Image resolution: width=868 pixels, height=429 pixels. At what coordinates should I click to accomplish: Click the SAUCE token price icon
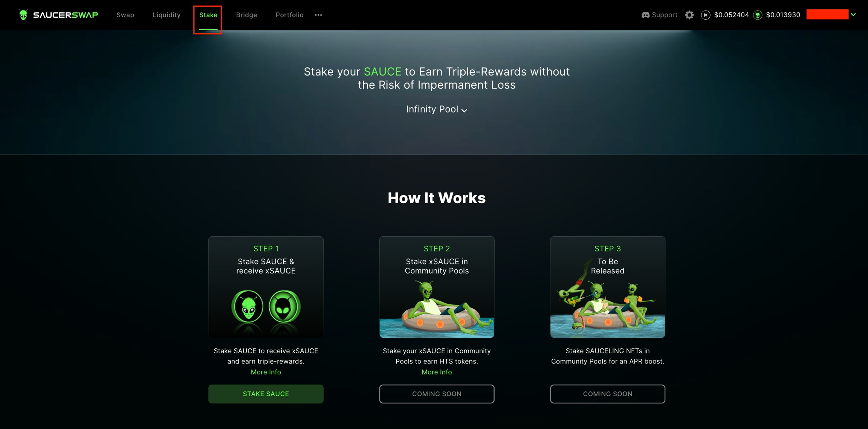pos(758,15)
